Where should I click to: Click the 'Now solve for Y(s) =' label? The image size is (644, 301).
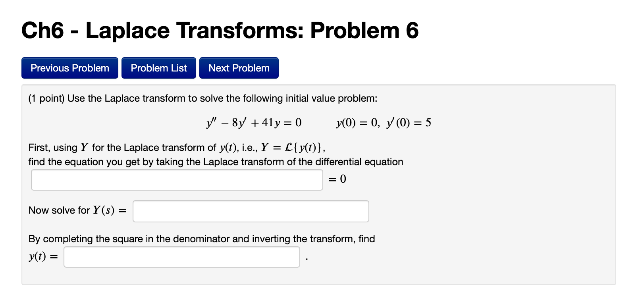click(x=77, y=210)
